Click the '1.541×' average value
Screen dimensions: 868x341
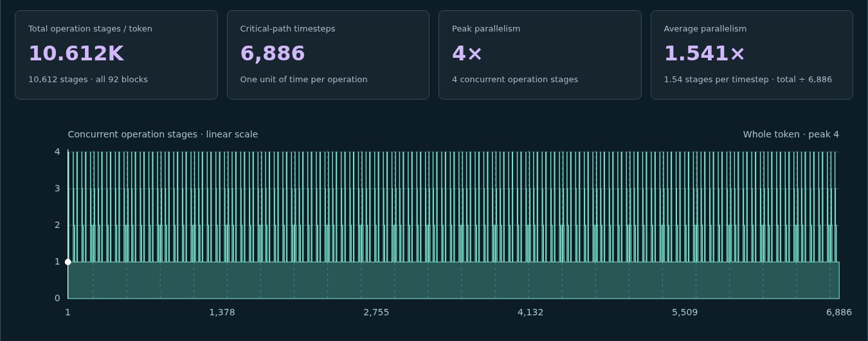pyautogui.click(x=704, y=53)
